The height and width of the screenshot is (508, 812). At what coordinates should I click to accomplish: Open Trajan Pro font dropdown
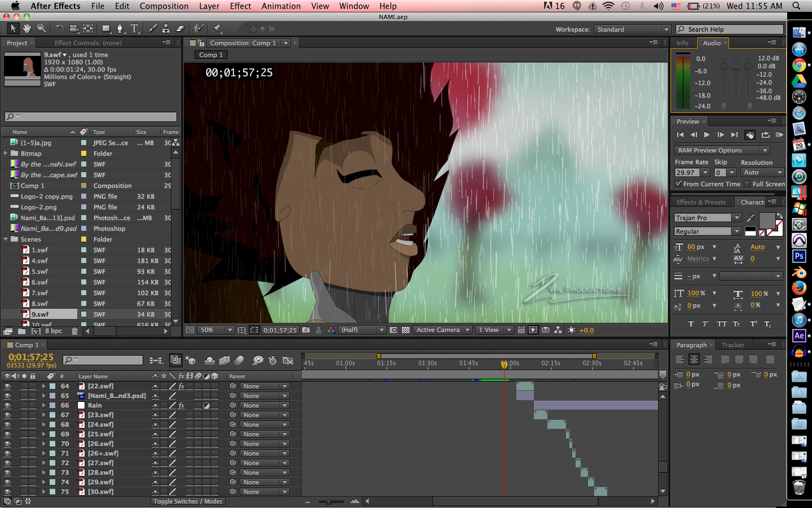(x=708, y=218)
